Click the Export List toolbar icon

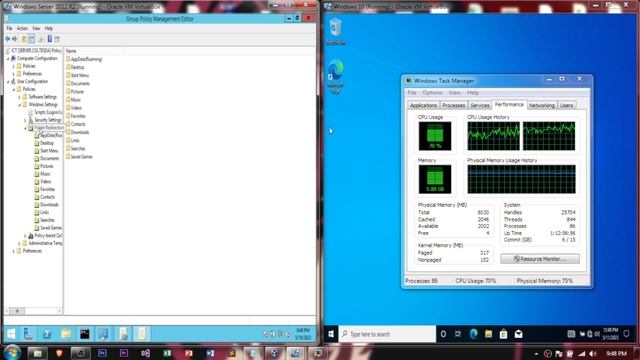click(40, 39)
